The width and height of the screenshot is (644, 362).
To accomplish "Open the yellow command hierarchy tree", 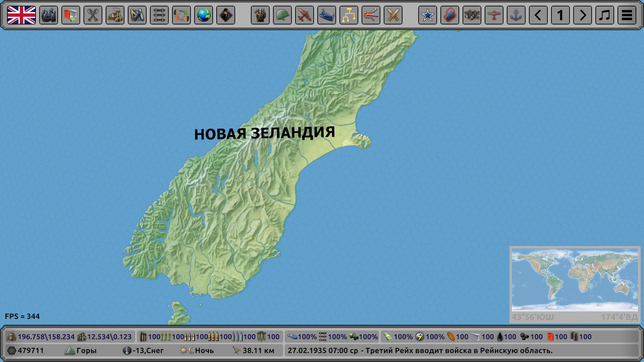I will 349,15.
